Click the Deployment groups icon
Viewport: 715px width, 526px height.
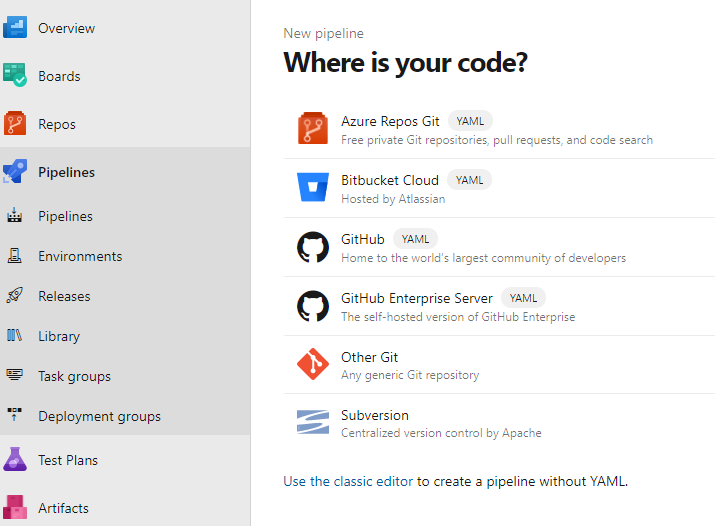click(15, 414)
